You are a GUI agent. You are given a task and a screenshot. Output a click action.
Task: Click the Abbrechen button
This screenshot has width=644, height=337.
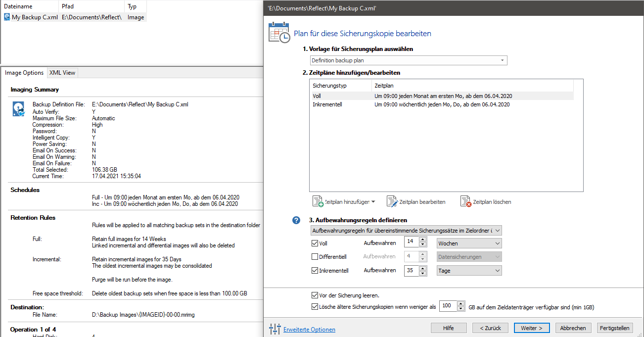point(573,328)
